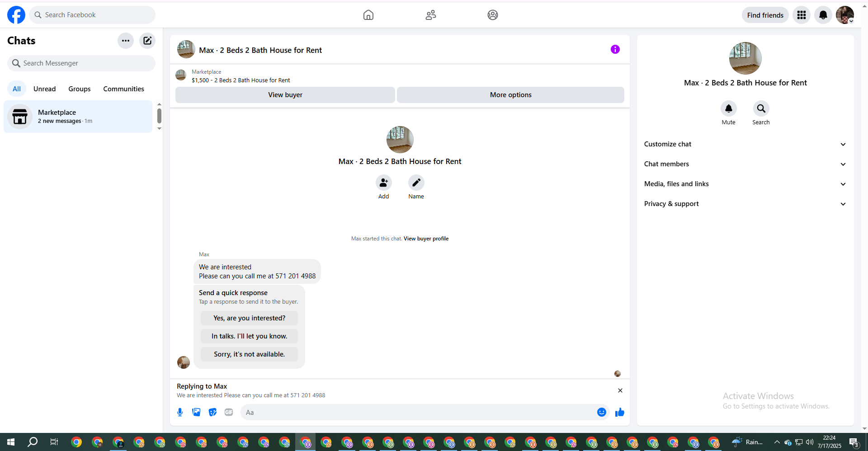Screen dimensions: 868x451
Task: Edit the chat name with pencil icon
Action: pos(416,183)
